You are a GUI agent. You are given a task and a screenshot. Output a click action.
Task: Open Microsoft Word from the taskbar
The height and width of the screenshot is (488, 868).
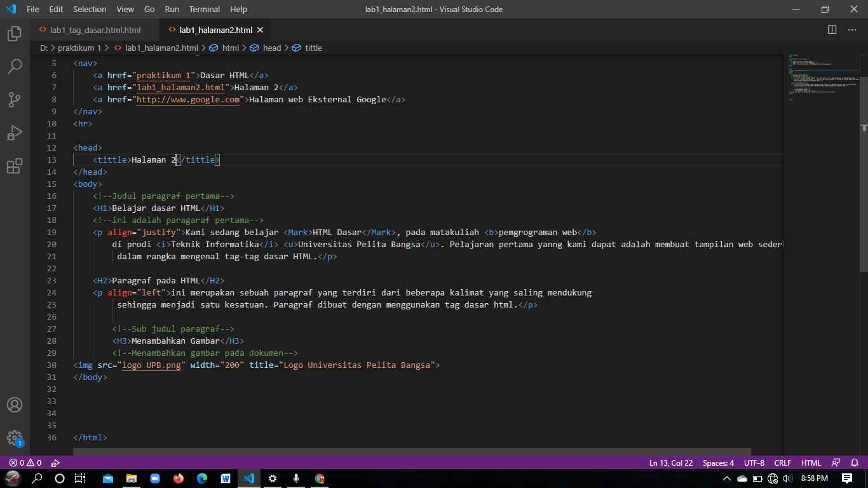226,478
